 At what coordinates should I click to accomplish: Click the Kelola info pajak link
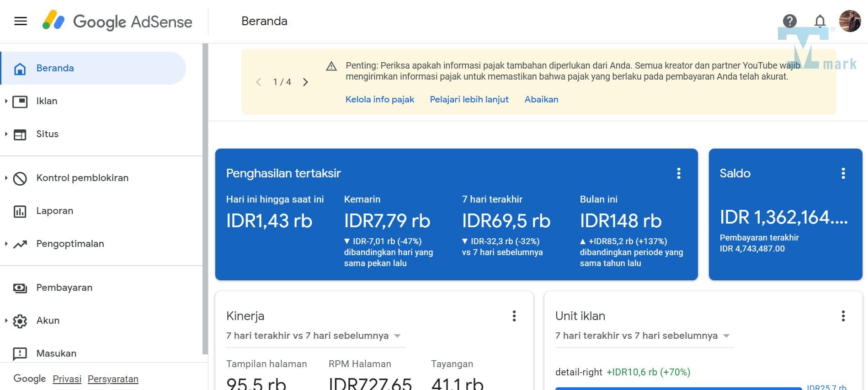click(x=379, y=99)
